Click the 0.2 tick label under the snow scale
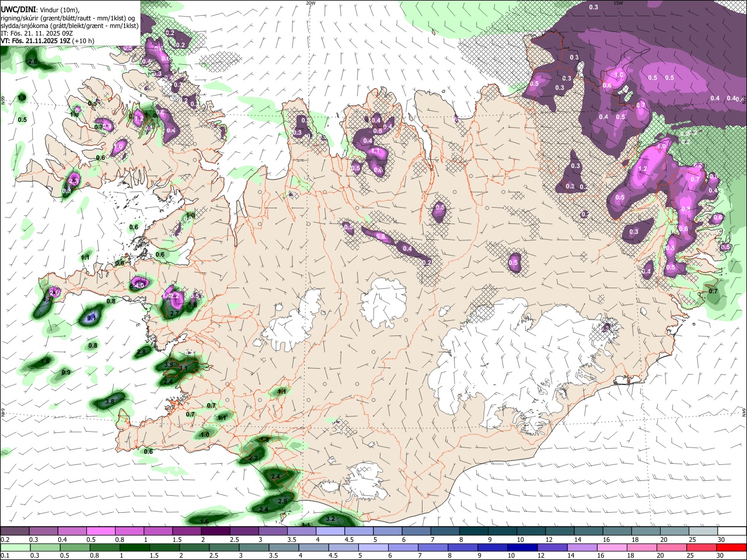This screenshot has width=747, height=560. (5, 540)
